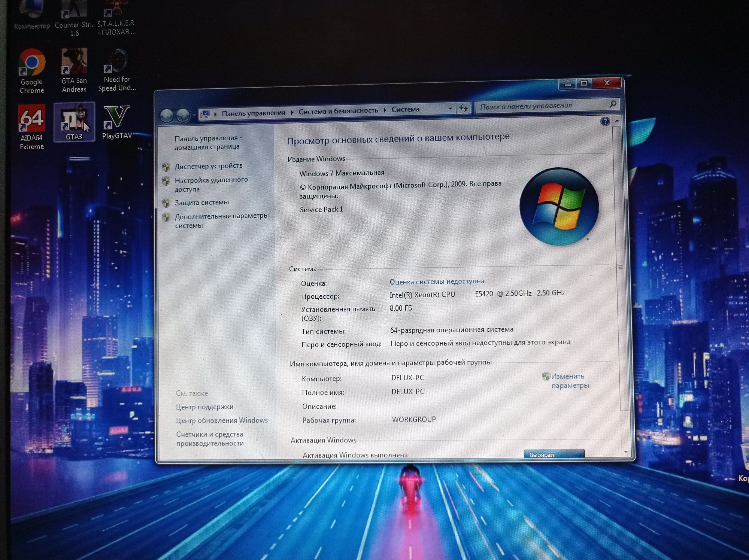Expand the address bar history dropdown
The image size is (749, 560).
coord(450,109)
